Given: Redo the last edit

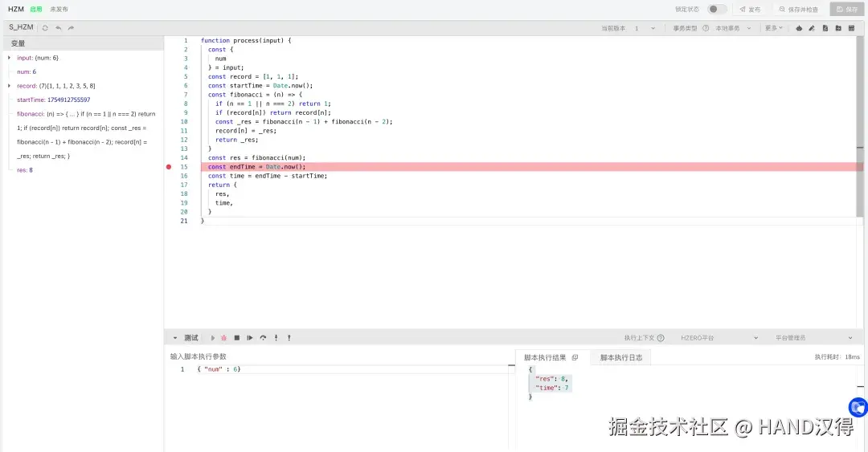Looking at the screenshot, I should click(71, 27).
